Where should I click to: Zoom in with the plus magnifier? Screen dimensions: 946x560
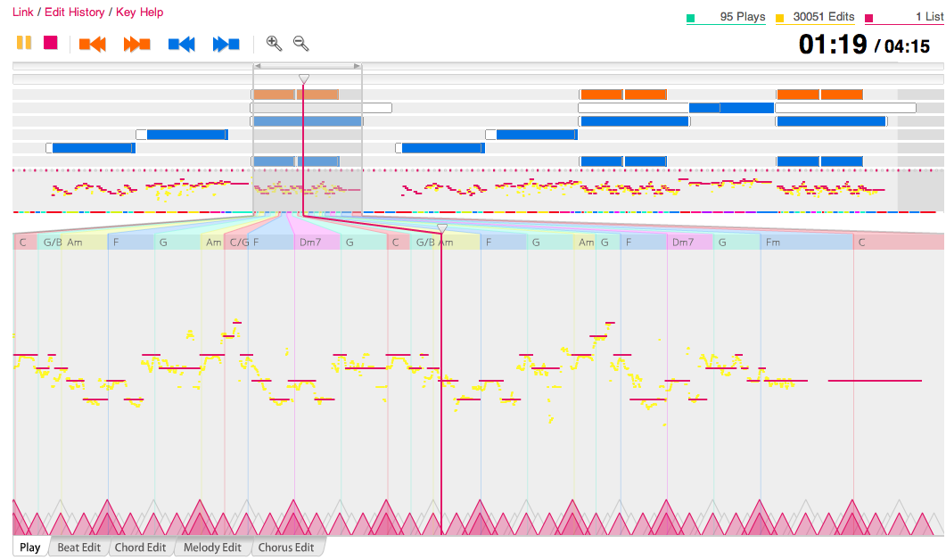click(274, 44)
